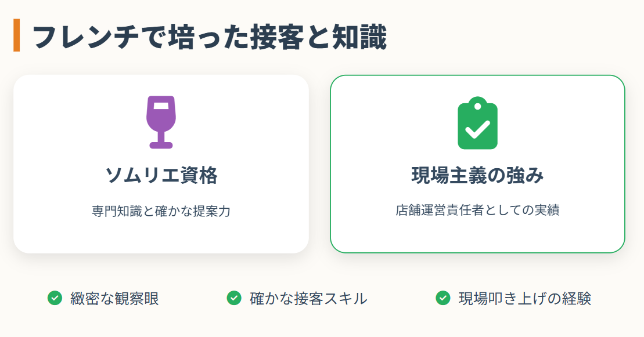The width and height of the screenshot is (644, 337).
Task: Click the checkmark icon beside 確かな接客スキル
Action: point(234,299)
